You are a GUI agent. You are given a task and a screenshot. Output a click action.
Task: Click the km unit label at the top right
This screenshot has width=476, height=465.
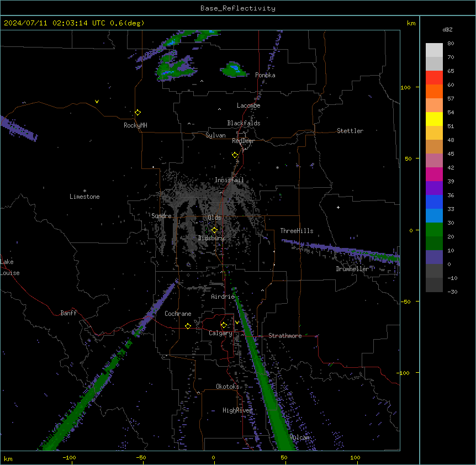(411, 23)
